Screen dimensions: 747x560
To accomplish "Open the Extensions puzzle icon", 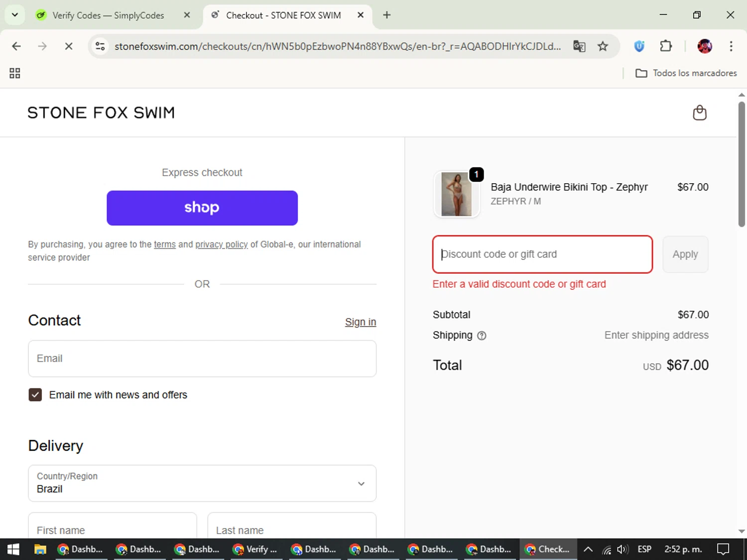I will pyautogui.click(x=666, y=46).
